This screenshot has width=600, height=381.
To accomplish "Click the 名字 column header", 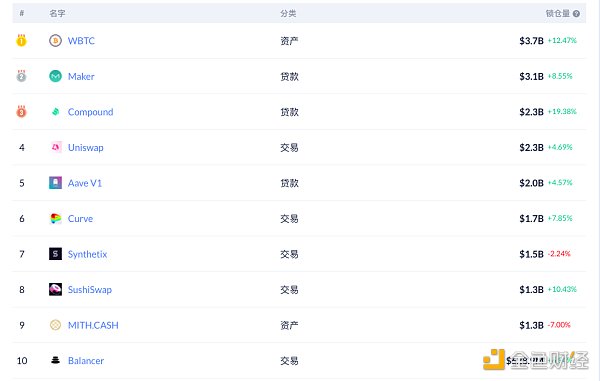I will (x=57, y=14).
